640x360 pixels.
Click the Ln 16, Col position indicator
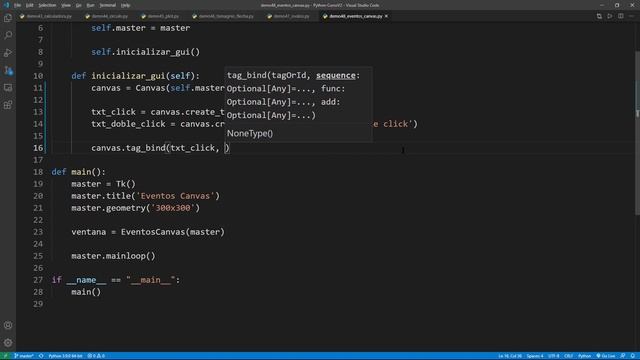pyautogui.click(x=510, y=356)
